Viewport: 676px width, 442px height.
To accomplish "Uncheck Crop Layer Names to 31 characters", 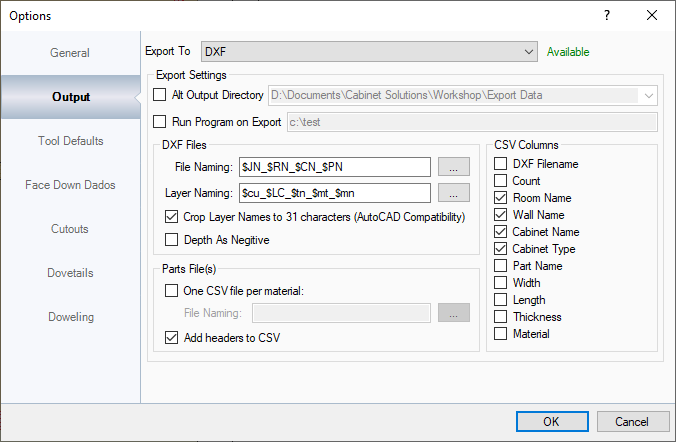I will (x=172, y=217).
